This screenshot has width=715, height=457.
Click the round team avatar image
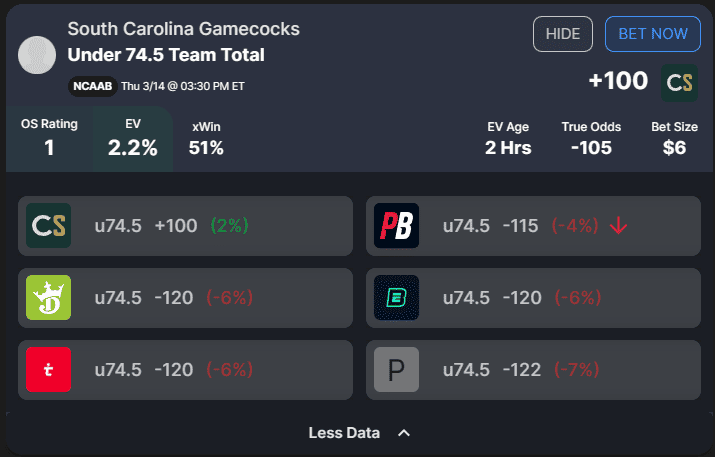37,55
